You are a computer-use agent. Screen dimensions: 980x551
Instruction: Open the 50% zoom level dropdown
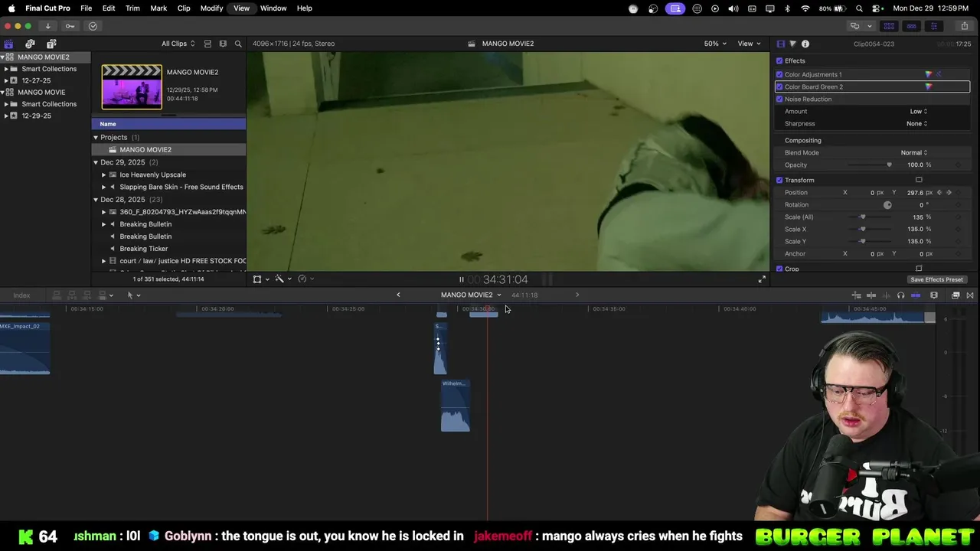click(715, 44)
